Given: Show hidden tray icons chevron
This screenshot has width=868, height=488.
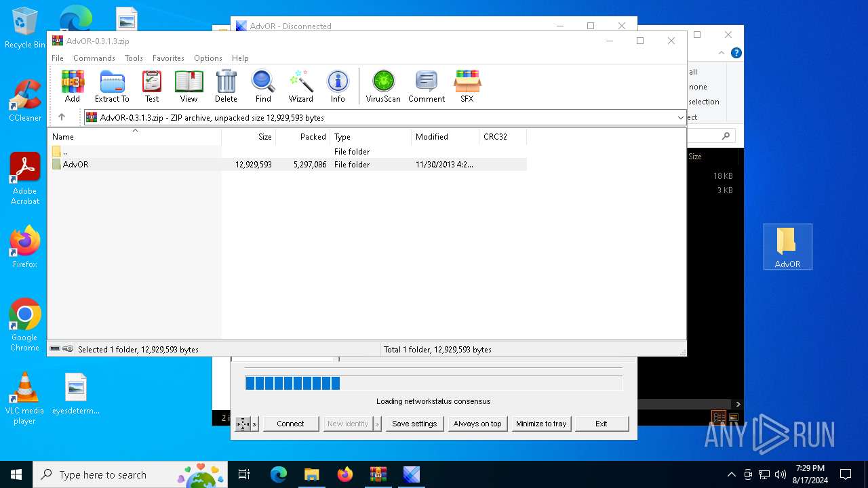Looking at the screenshot, I should pos(731,474).
